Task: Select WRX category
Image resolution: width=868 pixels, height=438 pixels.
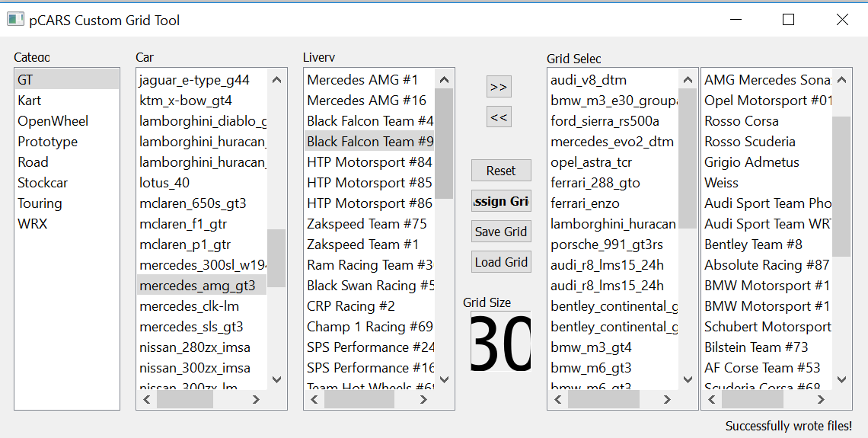Action: coord(66,224)
